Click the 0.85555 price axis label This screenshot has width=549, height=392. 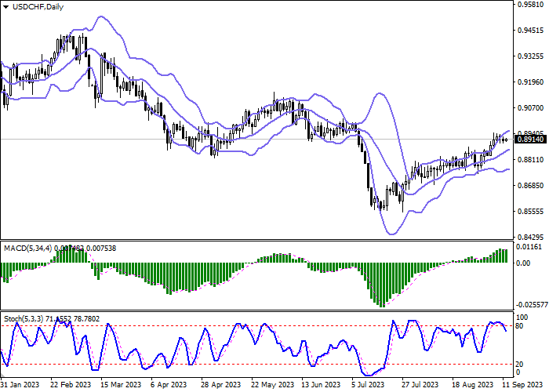click(x=531, y=212)
